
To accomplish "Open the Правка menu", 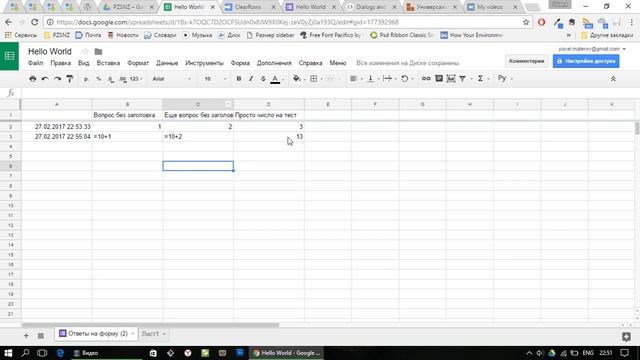I will pyautogui.click(x=60, y=63).
